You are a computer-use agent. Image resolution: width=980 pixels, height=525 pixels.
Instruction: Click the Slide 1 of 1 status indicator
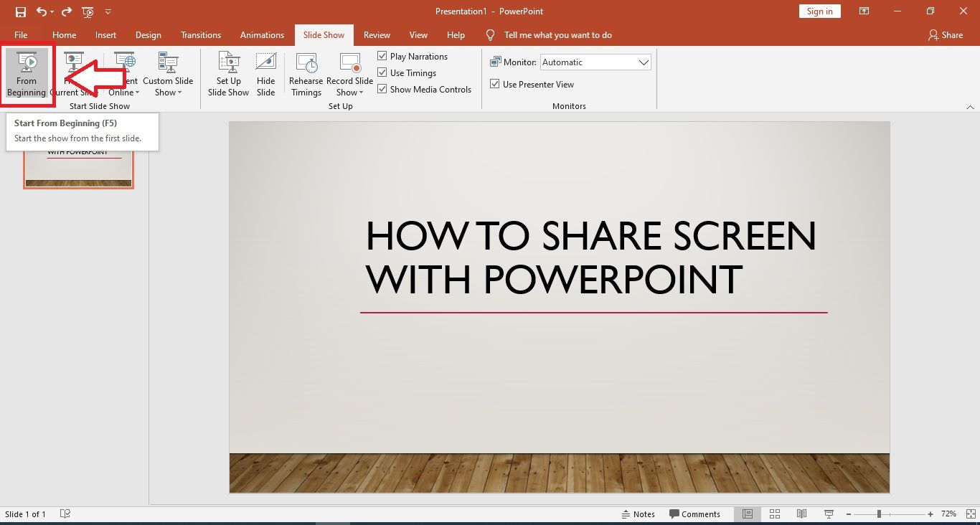(25, 514)
